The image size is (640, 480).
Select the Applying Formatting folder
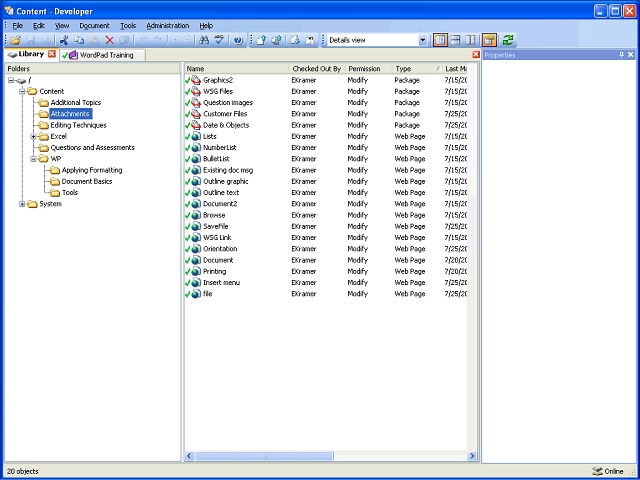[92, 170]
